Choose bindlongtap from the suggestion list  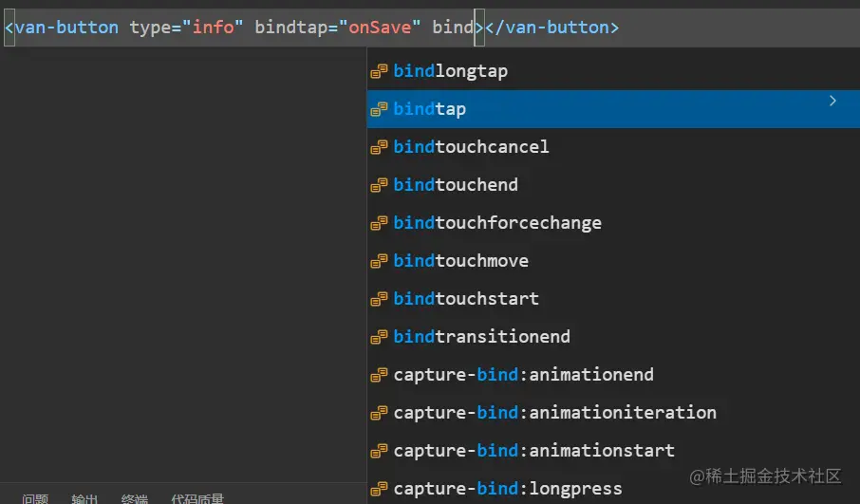coord(450,71)
